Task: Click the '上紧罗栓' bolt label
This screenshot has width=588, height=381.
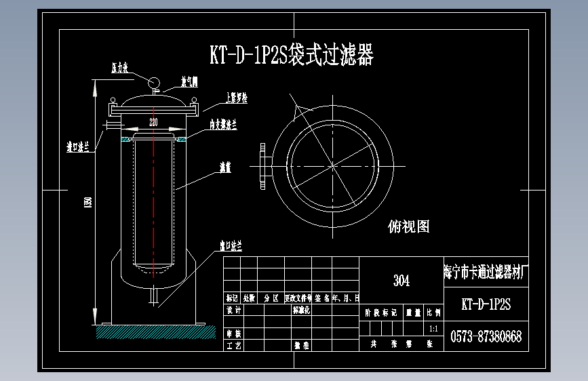Action: [236, 98]
